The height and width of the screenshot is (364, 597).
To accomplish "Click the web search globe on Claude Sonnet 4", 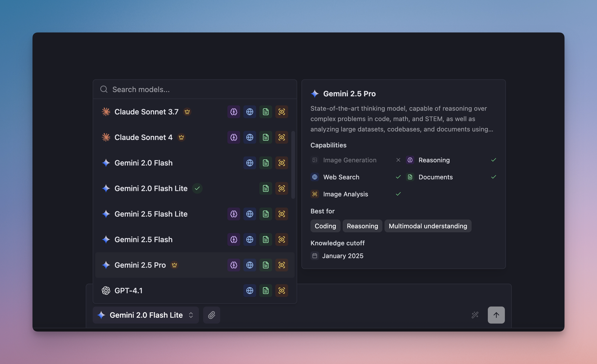I will pos(250,137).
